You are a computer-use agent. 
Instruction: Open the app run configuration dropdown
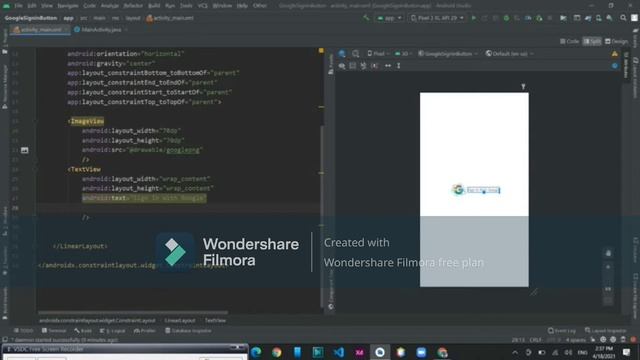pos(390,18)
